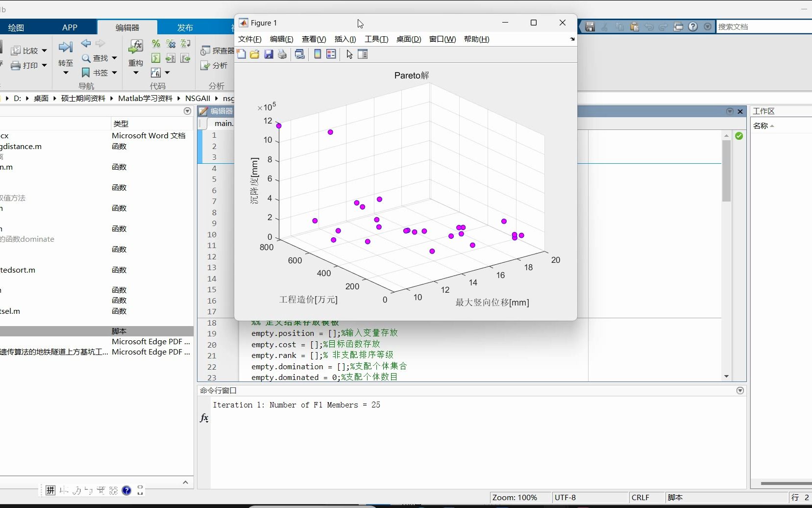This screenshot has height=508, width=812.
Task: Open the 插入(I) menu in Figure 1
Action: coord(345,39)
